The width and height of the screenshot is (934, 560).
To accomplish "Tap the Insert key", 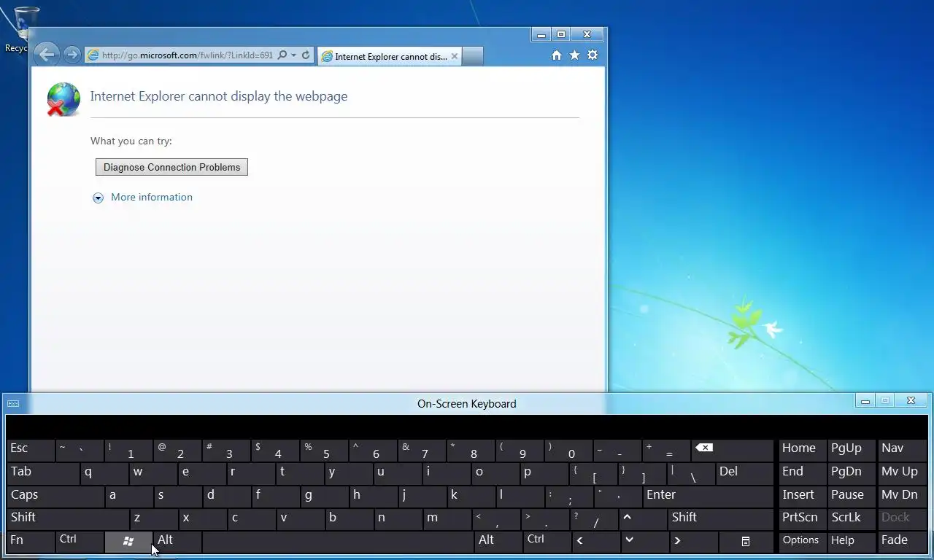I will click(x=801, y=497).
